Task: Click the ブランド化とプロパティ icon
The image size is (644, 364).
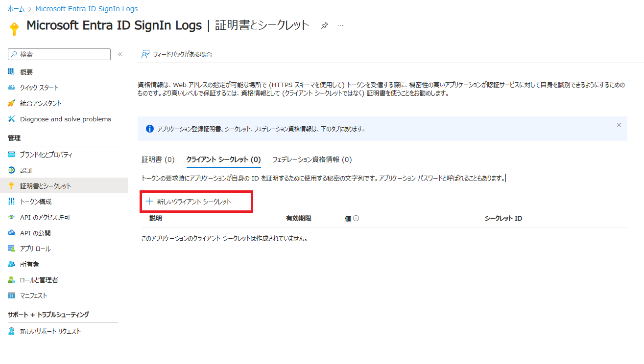Action: pyautogui.click(x=11, y=155)
